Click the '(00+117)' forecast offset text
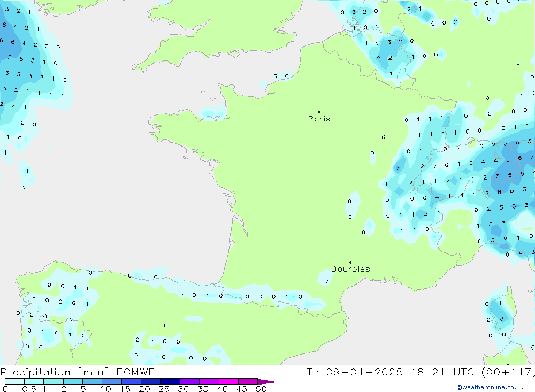Viewport: 535px width, 392px height. (506, 372)
